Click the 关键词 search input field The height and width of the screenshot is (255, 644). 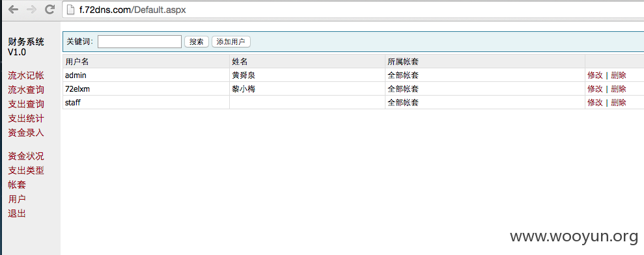point(139,42)
